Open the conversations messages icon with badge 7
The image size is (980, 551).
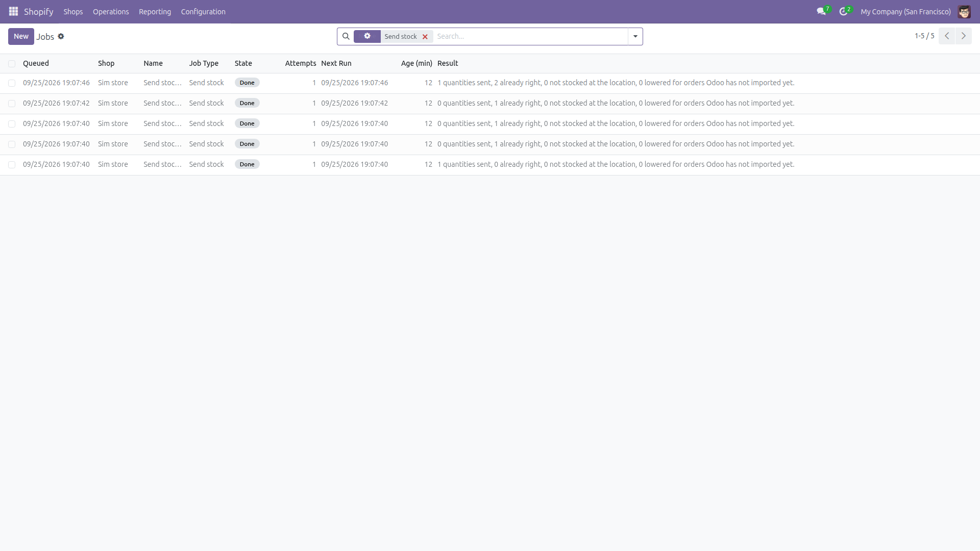pyautogui.click(x=821, y=11)
